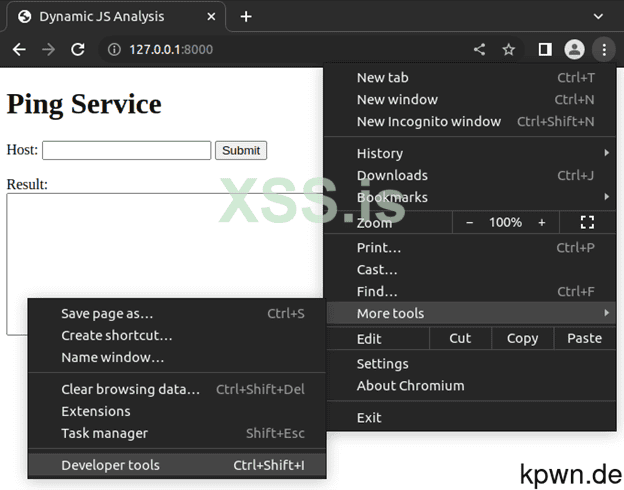Select Find... menu entry
The width and height of the screenshot is (624, 490).
point(470,291)
